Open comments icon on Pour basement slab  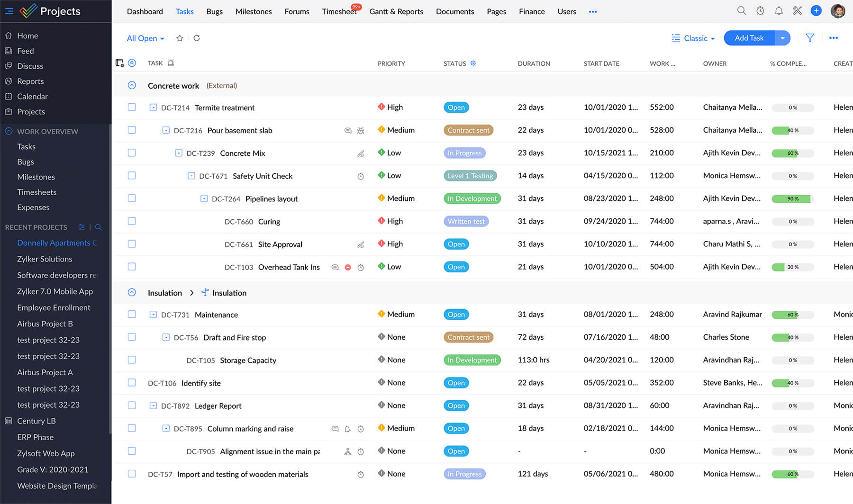(348, 130)
